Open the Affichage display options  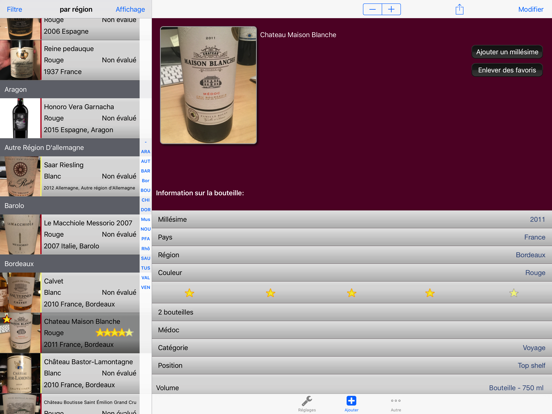coord(130,9)
